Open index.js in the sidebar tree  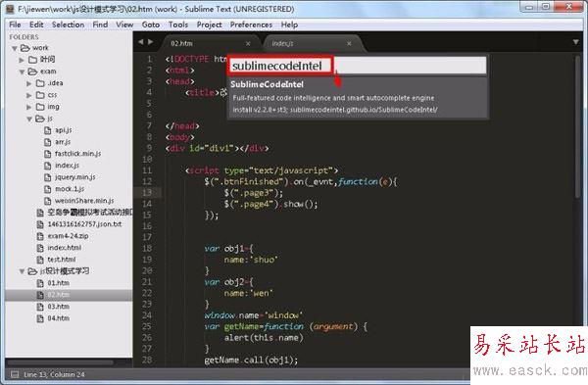(67, 166)
